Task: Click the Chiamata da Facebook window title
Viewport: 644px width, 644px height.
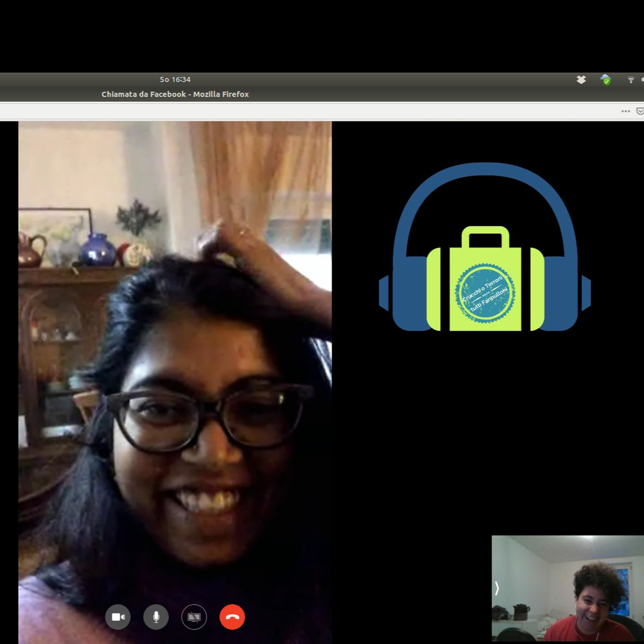Action: coord(175,94)
